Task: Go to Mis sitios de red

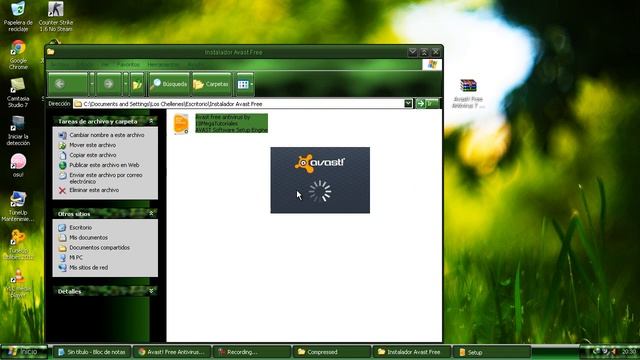Action: tap(83, 268)
